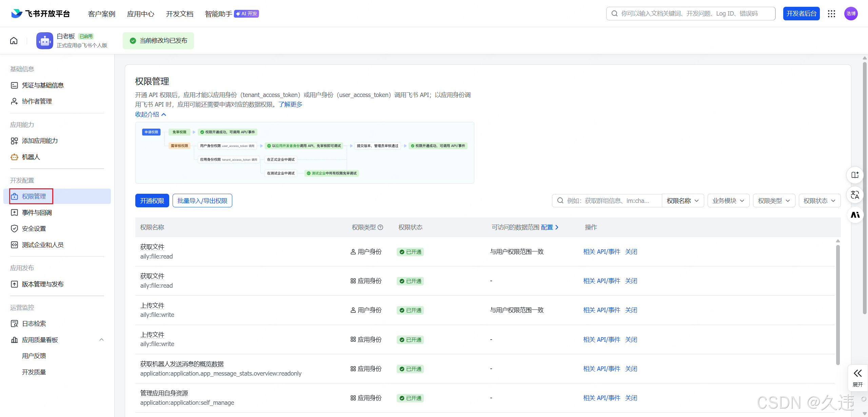Open the 业务模块 filter dropdown
This screenshot has width=868, height=417.
pyautogui.click(x=728, y=201)
